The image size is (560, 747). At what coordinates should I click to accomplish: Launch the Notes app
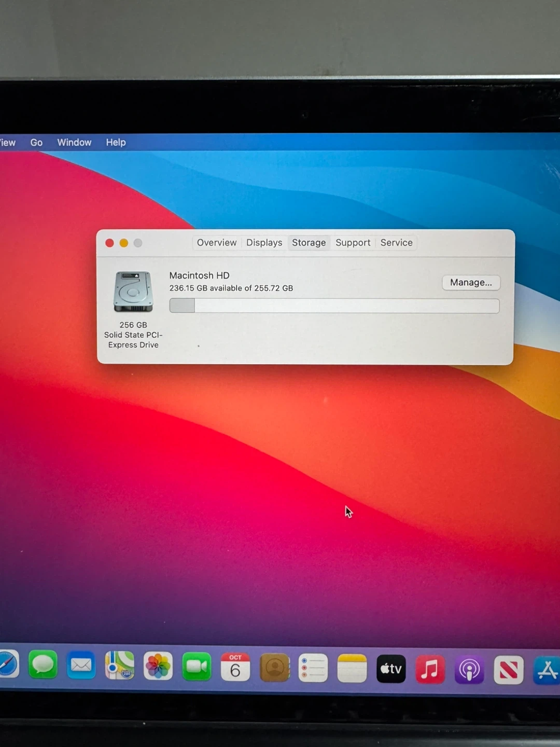[x=352, y=669]
